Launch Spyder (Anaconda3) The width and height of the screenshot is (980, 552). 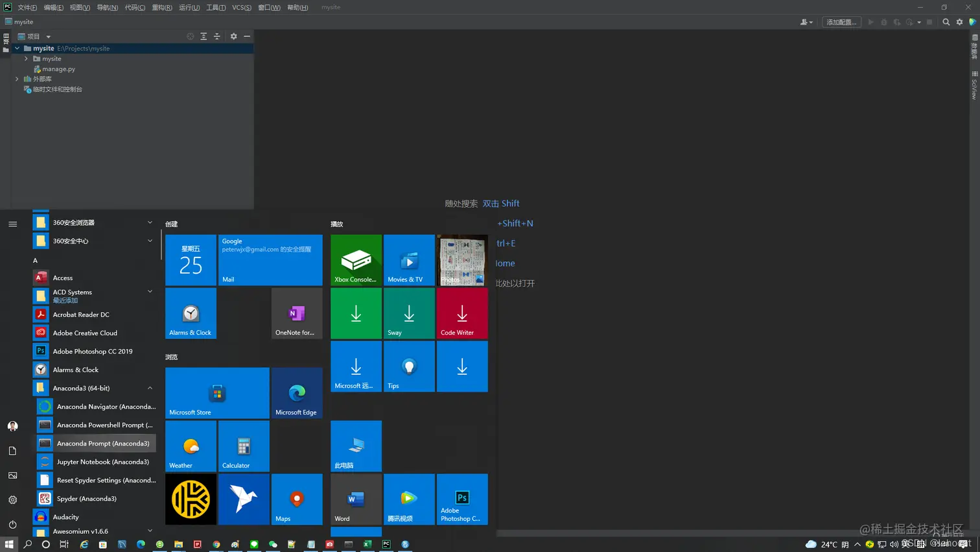click(96, 499)
